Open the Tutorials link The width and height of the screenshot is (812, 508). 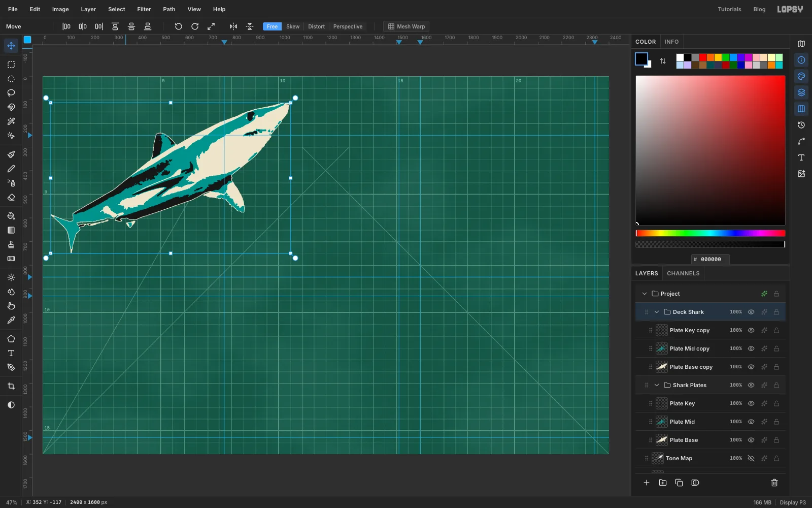click(729, 9)
